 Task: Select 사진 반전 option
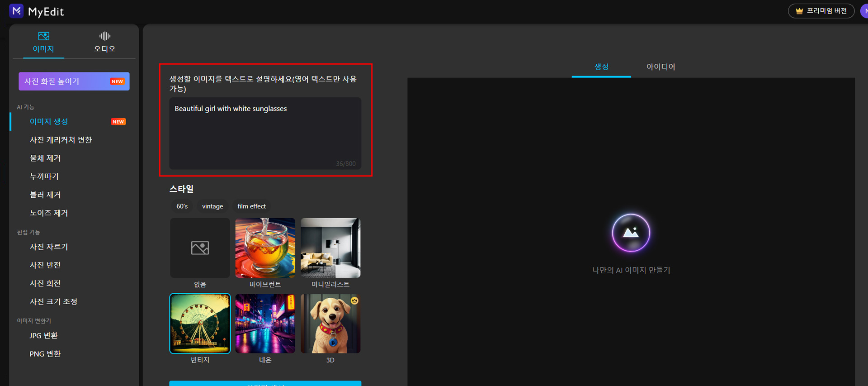point(45,265)
